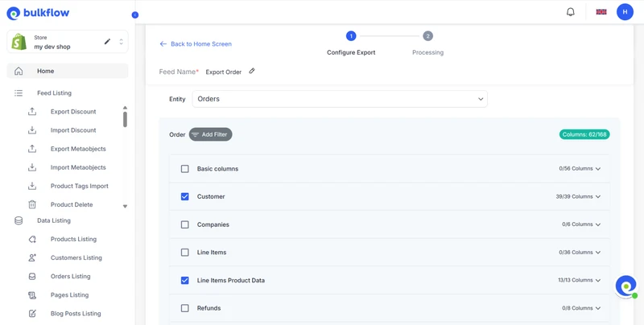Click the Export Order feed name
Viewport: 644px width, 325px height.
point(224,72)
